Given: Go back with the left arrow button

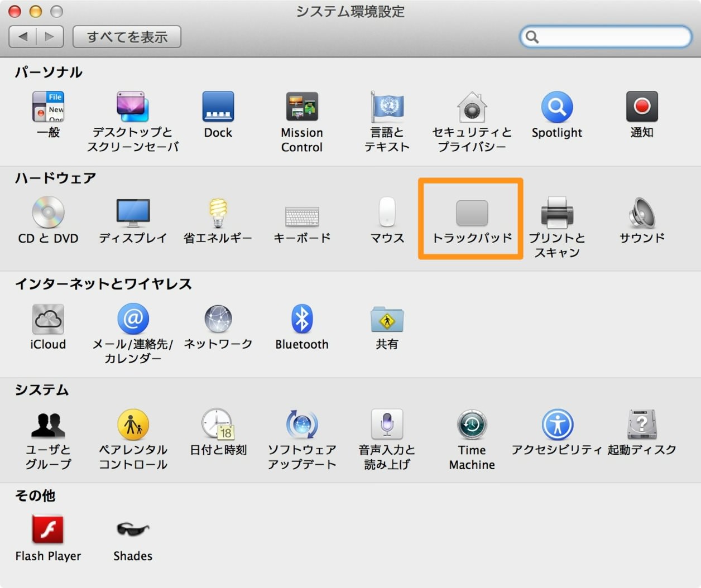Looking at the screenshot, I should click(23, 37).
